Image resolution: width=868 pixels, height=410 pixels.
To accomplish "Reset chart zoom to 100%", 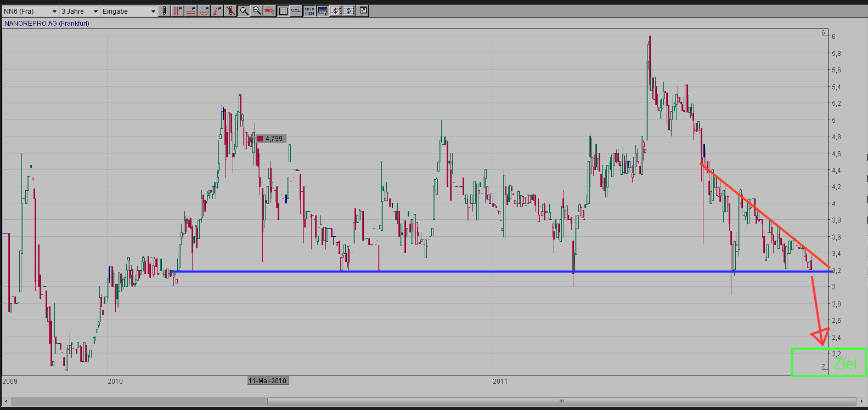I will point(269,11).
